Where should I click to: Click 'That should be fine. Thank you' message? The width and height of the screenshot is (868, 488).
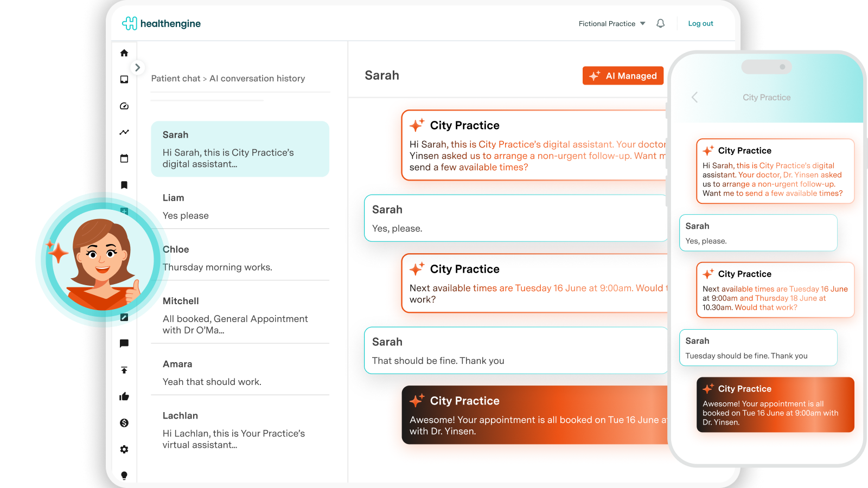[516, 350]
